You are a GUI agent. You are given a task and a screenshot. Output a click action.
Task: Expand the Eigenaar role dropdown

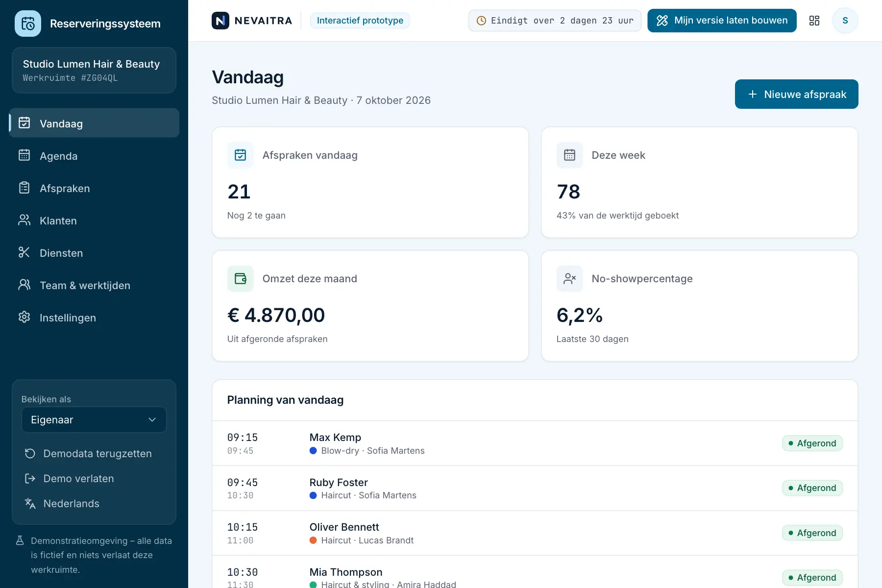click(94, 420)
